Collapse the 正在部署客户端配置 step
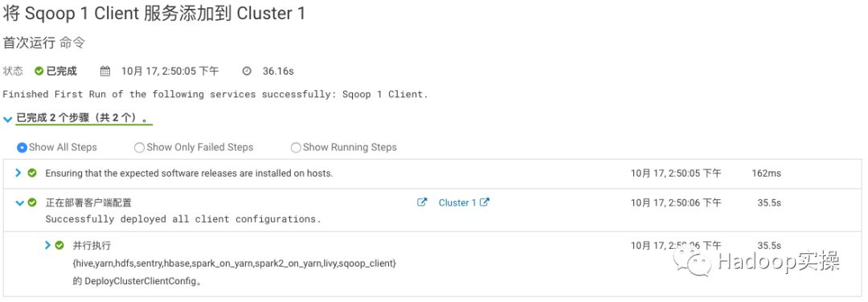 pyautogui.click(x=20, y=203)
